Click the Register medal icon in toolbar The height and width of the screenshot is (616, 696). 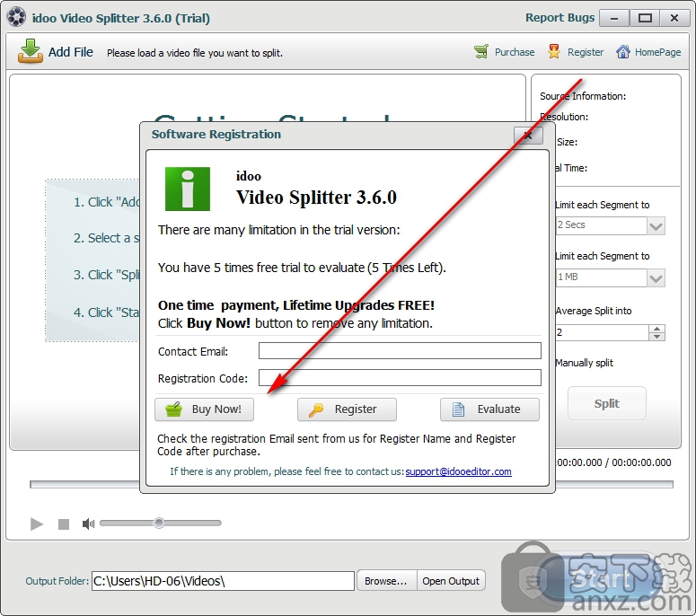(554, 51)
